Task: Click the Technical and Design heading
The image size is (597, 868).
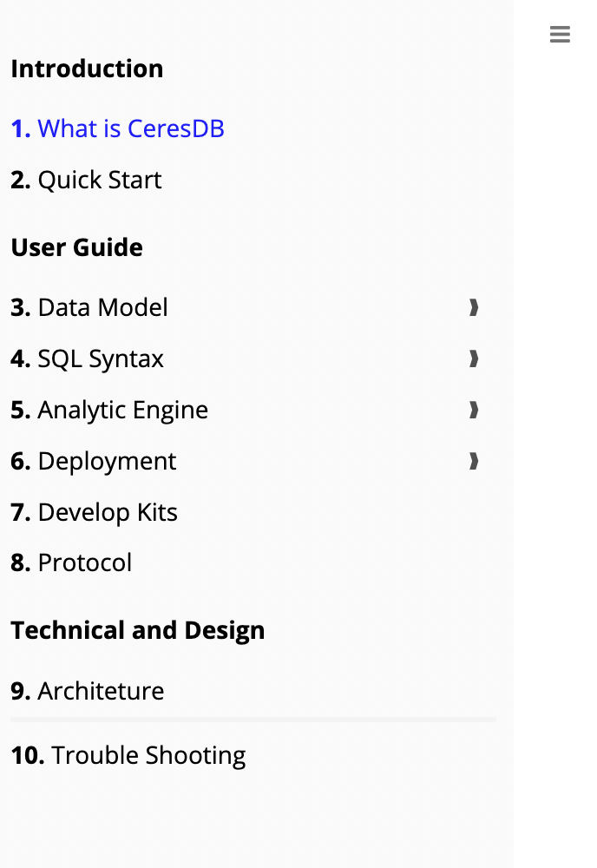Action: point(138,630)
